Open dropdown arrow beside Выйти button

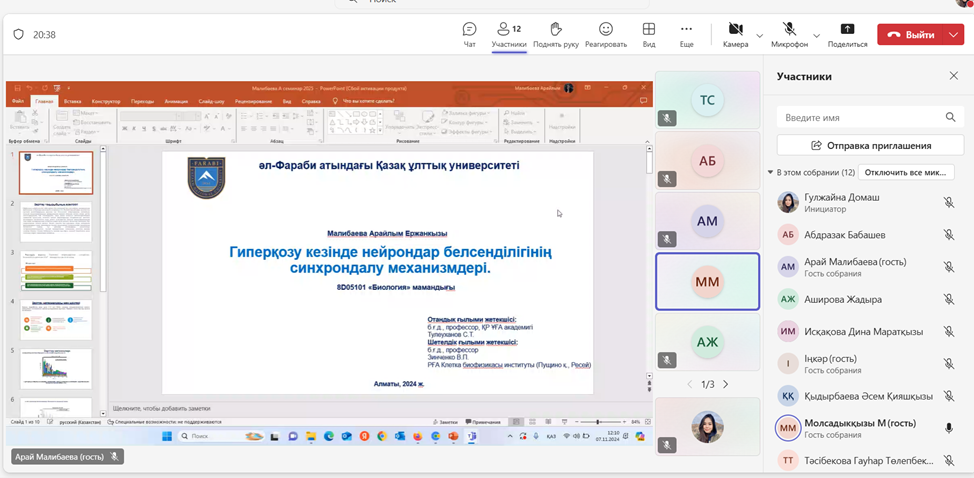[954, 35]
